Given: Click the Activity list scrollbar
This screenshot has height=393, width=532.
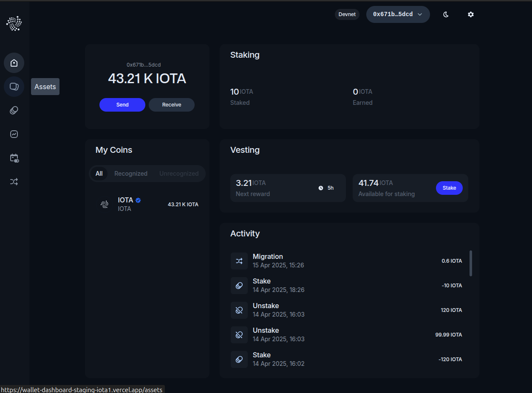Looking at the screenshot, I should tap(471, 263).
